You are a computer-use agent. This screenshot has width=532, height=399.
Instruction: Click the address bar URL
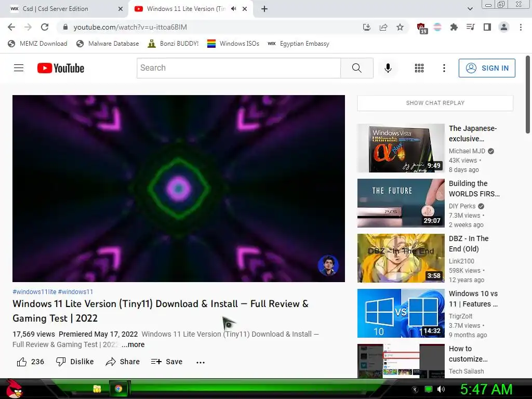pyautogui.click(x=130, y=27)
